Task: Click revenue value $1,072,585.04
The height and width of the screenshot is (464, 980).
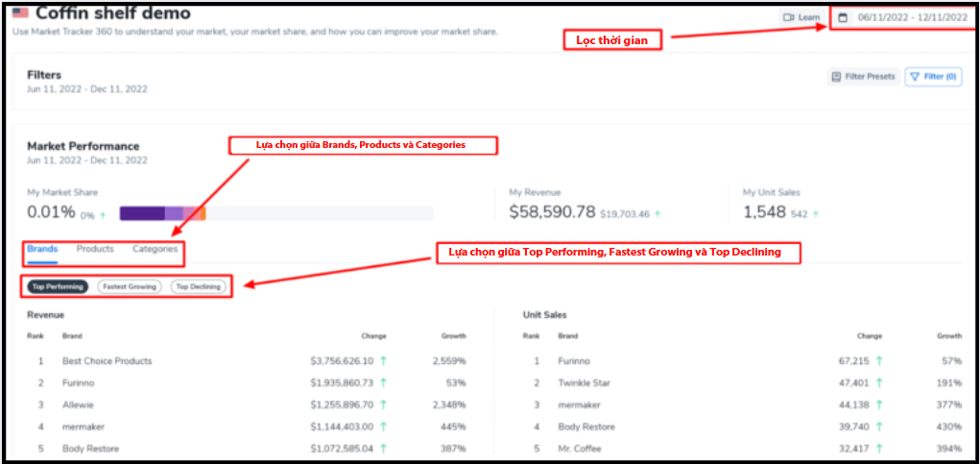Action: point(342,449)
